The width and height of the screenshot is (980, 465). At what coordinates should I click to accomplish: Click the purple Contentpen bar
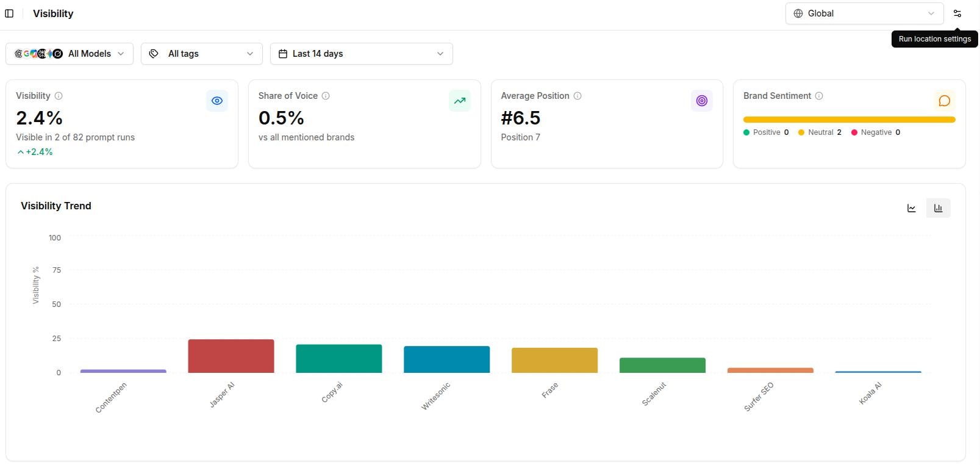point(123,371)
